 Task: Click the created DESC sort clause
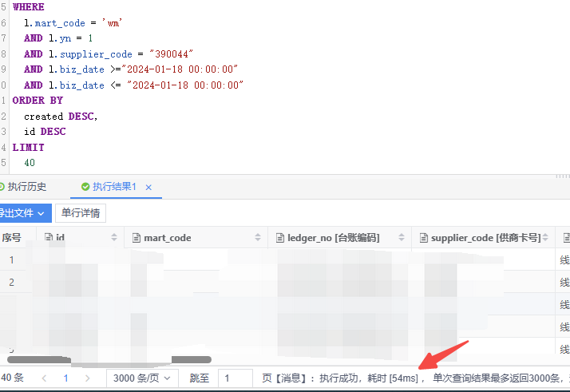point(61,117)
